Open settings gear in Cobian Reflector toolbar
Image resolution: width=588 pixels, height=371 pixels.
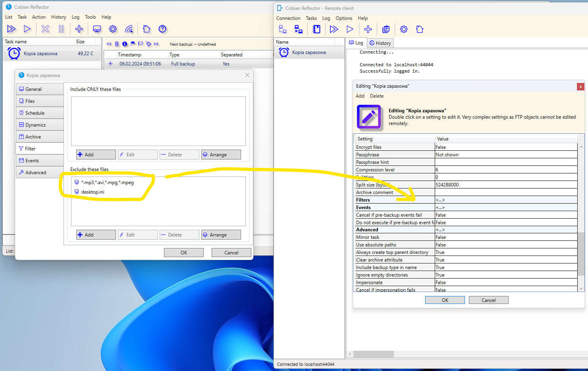pyautogui.click(x=113, y=29)
